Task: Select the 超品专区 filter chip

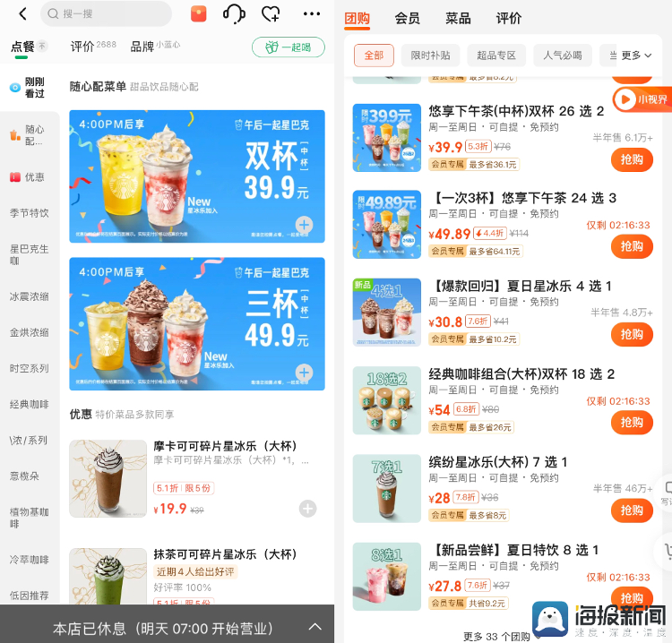Action: coord(496,56)
